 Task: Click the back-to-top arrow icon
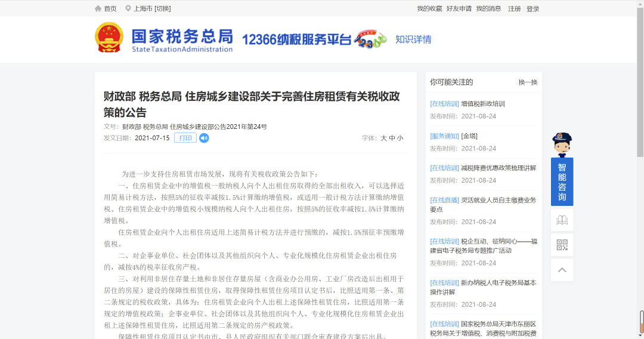[562, 270]
